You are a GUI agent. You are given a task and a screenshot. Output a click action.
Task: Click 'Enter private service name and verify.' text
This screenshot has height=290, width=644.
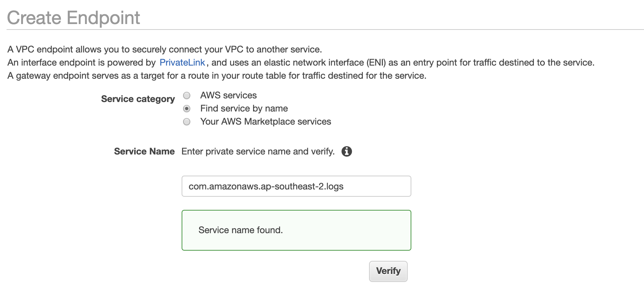(258, 152)
